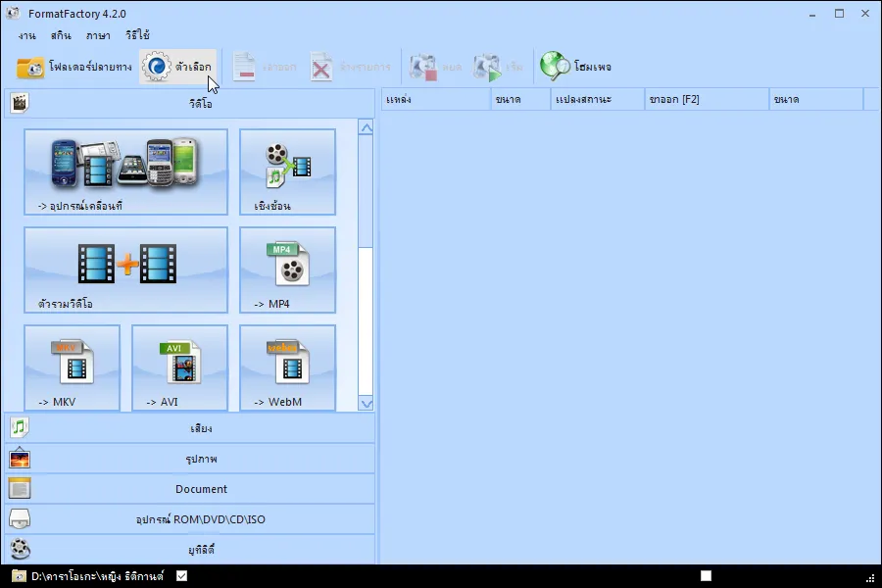This screenshot has height=588, width=882.
Task: Click the FormatFactory title bar app icon
Action: pos(13,13)
